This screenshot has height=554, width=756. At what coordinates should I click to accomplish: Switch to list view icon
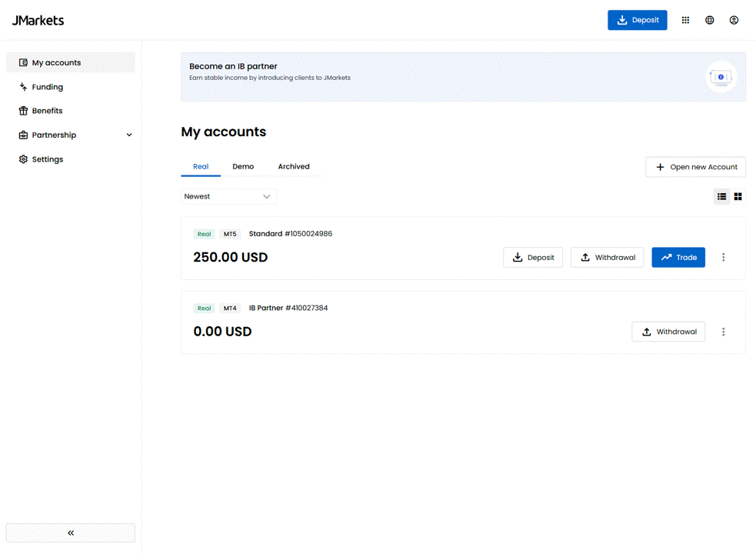pos(721,196)
